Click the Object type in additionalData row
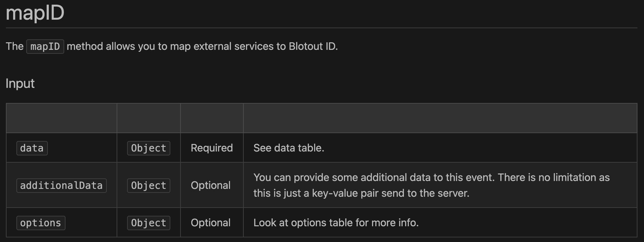Screen dimensions: 644x242 (149, 186)
